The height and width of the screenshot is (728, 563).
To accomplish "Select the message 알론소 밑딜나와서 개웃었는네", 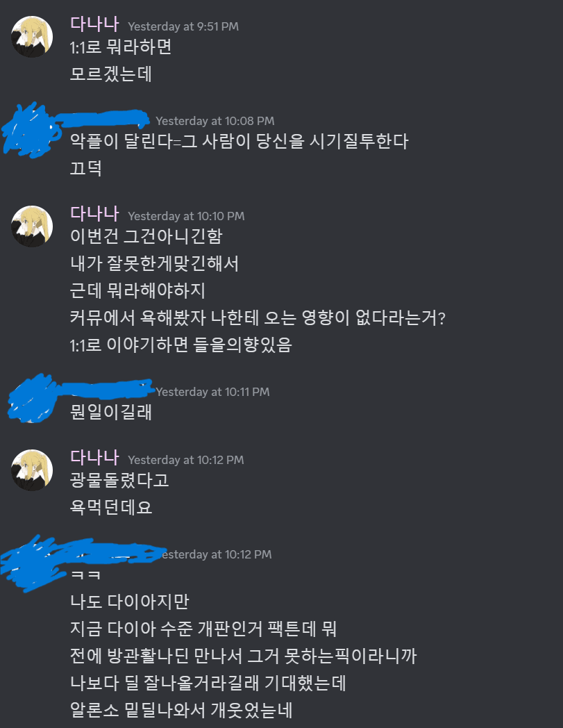I will pos(181,710).
